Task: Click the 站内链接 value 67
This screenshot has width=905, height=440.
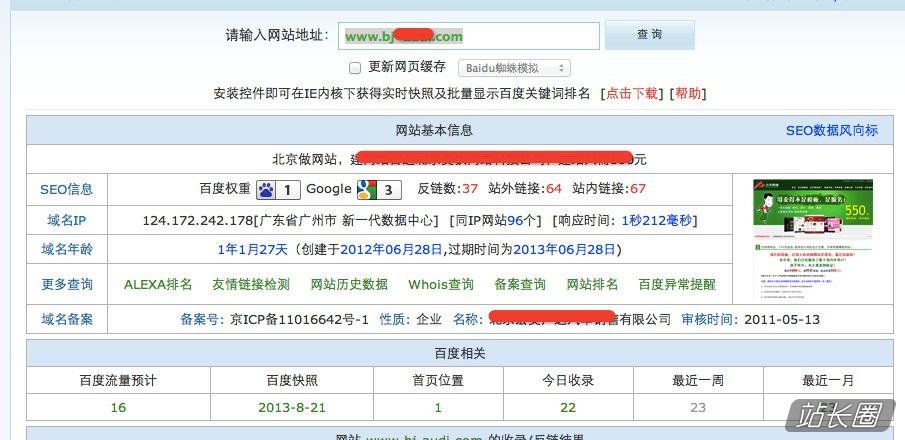Action: (638, 189)
